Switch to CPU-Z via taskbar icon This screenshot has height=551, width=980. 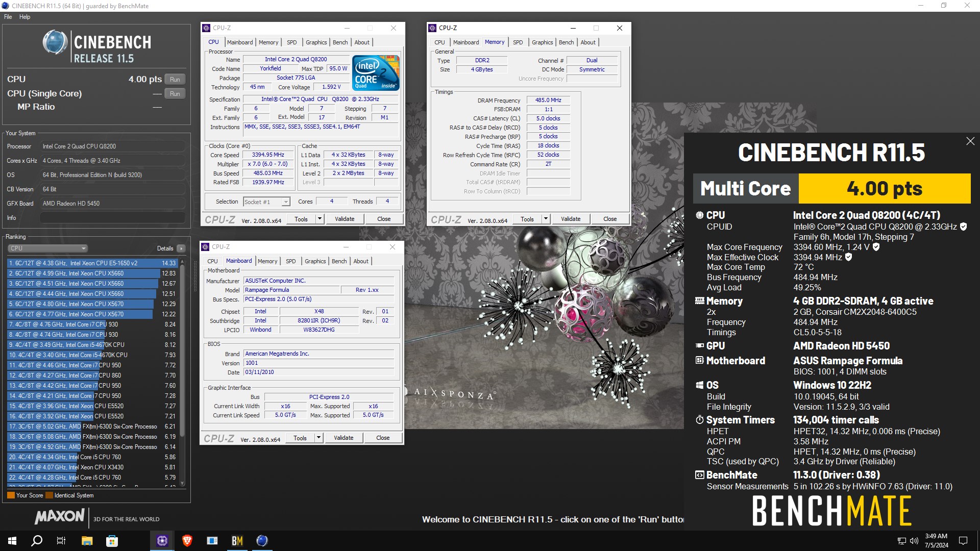162,541
